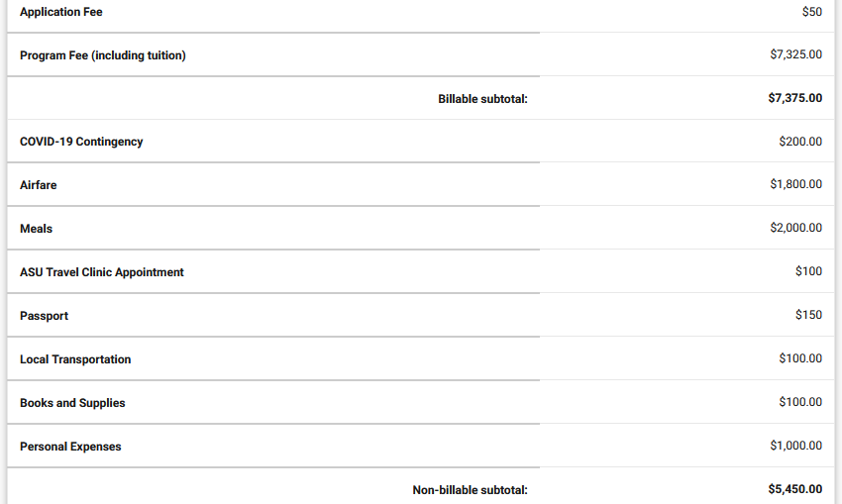
Task: Click the Books and Supplies label
Action: [72, 403]
